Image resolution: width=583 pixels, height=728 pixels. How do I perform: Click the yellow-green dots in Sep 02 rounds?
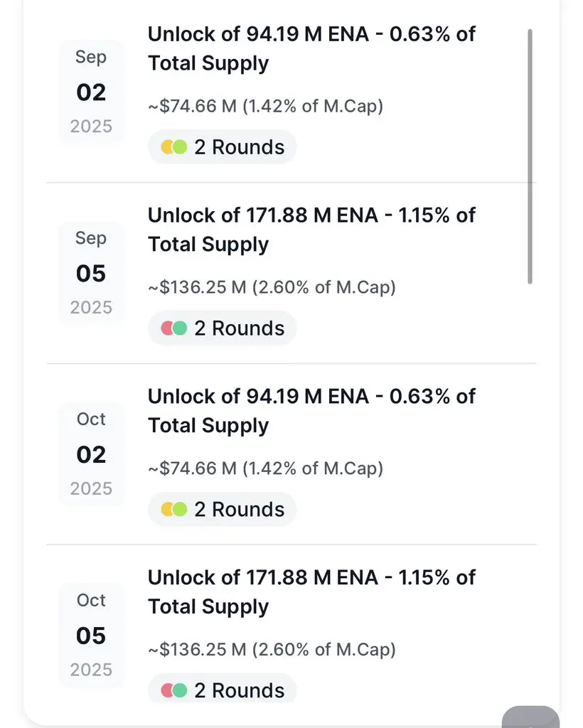tap(174, 147)
